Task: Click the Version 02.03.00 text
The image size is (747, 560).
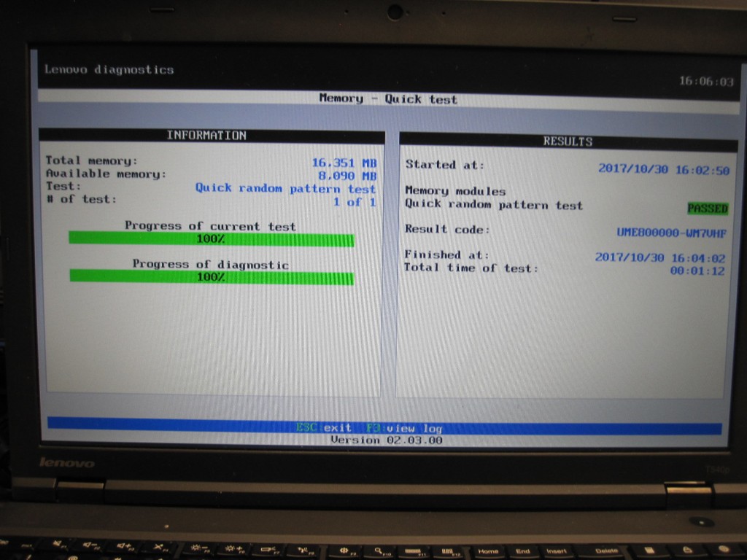Action: point(387,440)
